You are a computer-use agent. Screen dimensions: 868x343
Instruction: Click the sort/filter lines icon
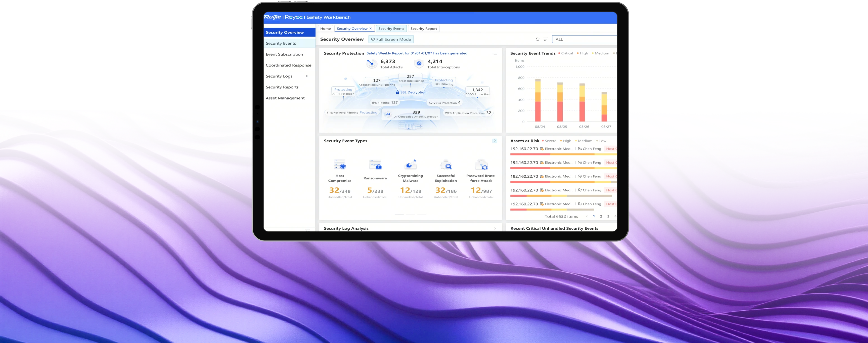pos(546,39)
